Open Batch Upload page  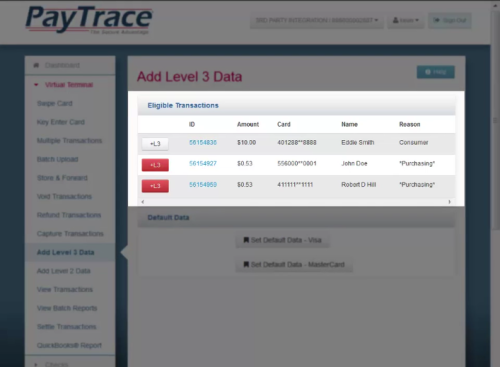pos(57,159)
